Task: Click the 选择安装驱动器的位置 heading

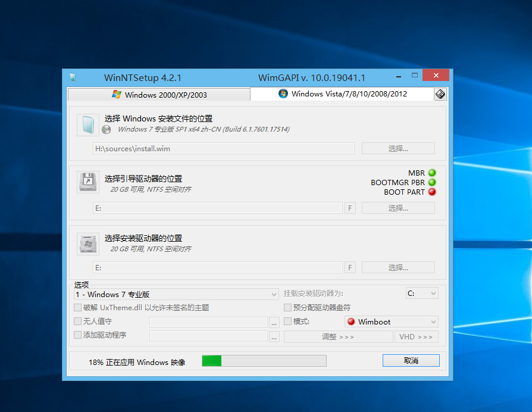Action: [143, 238]
